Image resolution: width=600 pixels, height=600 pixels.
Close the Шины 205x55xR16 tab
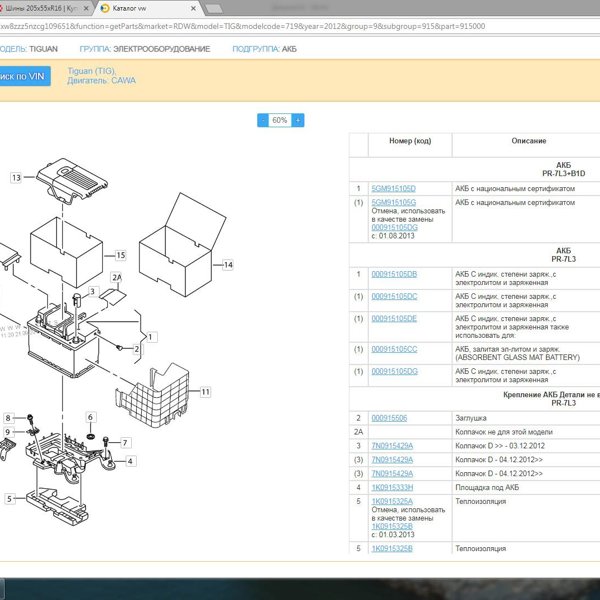(x=86, y=8)
